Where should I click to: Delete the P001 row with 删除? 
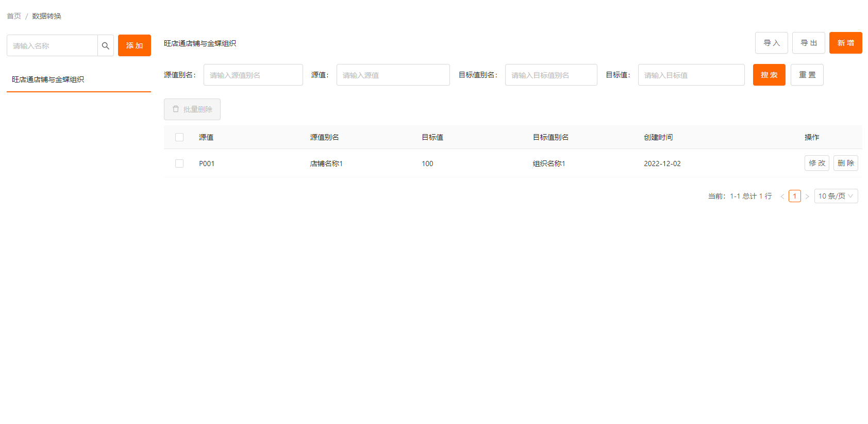(x=845, y=163)
